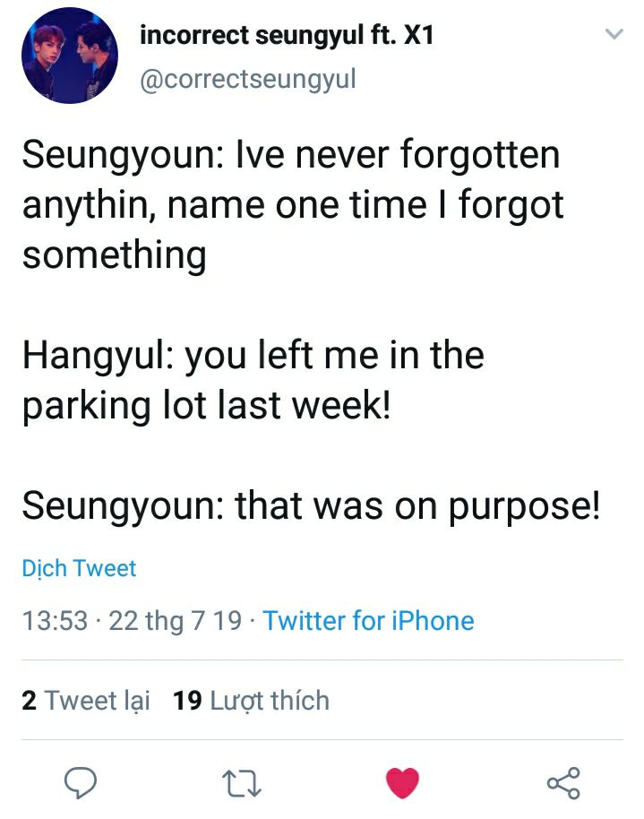Click the line 'Ive never forgotten anythin'

tap(291, 180)
